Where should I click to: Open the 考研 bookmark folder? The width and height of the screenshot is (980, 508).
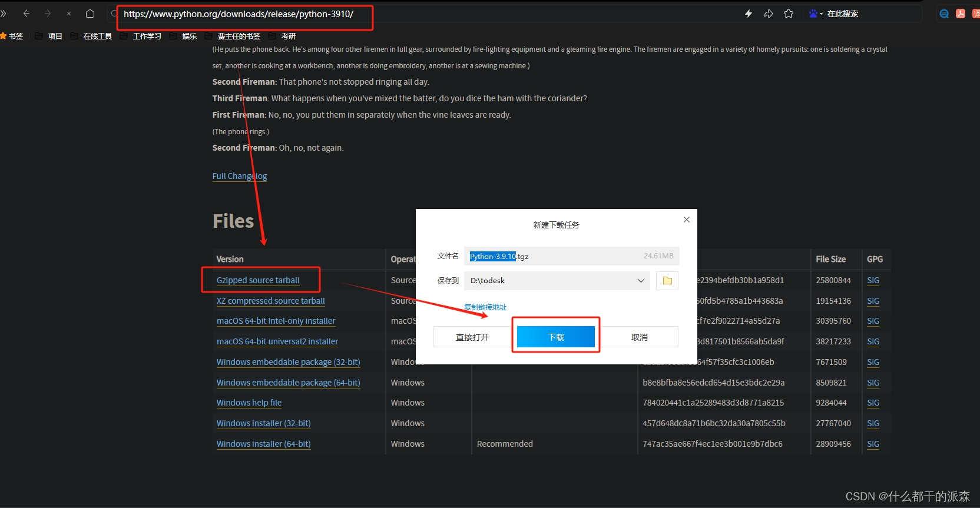pyautogui.click(x=282, y=36)
